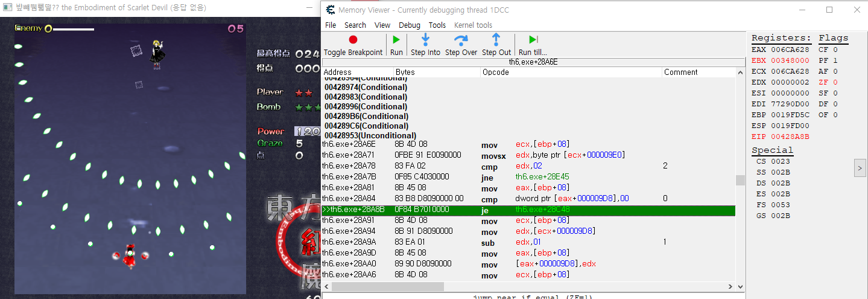The height and width of the screenshot is (299, 868).
Task: Click the disassembler vertical scrollbar thumb
Action: (740, 180)
